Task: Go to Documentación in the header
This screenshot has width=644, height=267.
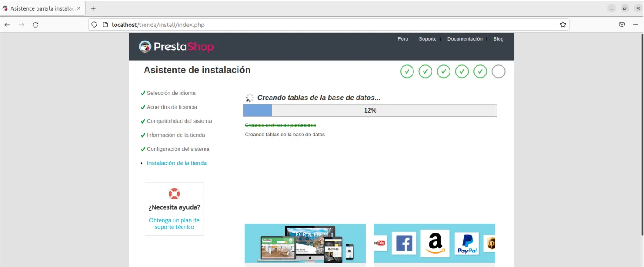Action: click(465, 39)
